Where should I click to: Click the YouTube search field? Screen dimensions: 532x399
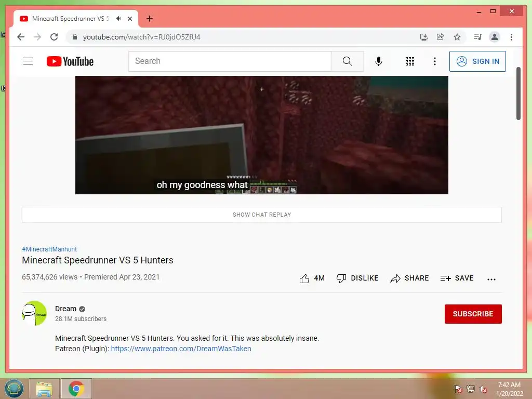click(x=230, y=61)
